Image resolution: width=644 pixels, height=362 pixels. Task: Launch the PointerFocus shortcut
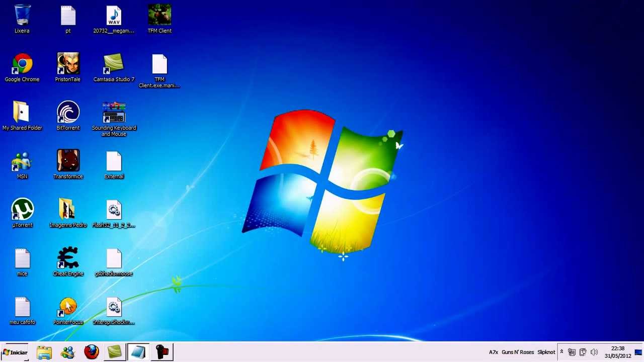pyautogui.click(x=68, y=311)
